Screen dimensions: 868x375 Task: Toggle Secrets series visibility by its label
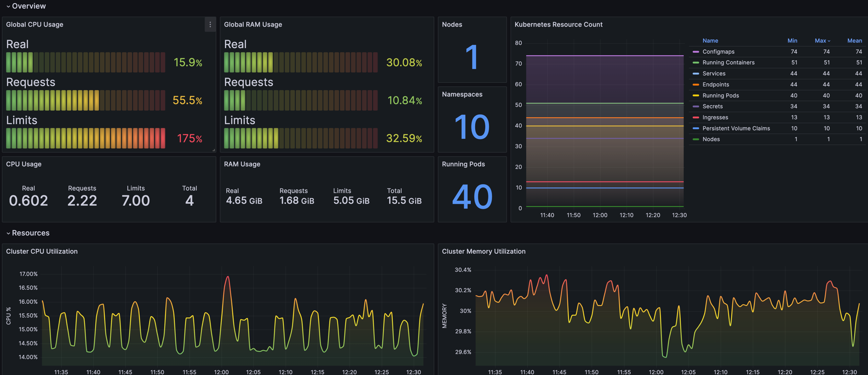click(713, 107)
